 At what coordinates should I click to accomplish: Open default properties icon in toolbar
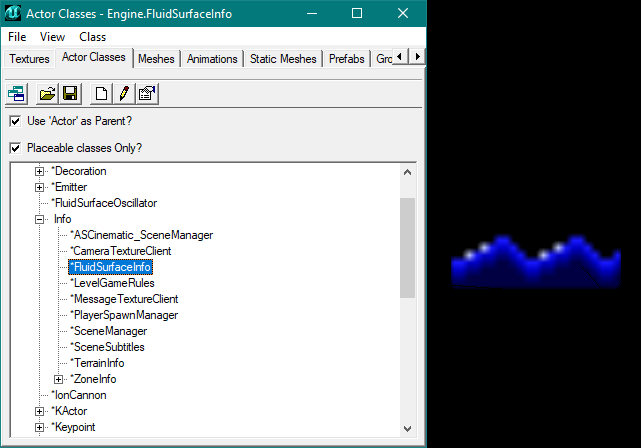147,94
